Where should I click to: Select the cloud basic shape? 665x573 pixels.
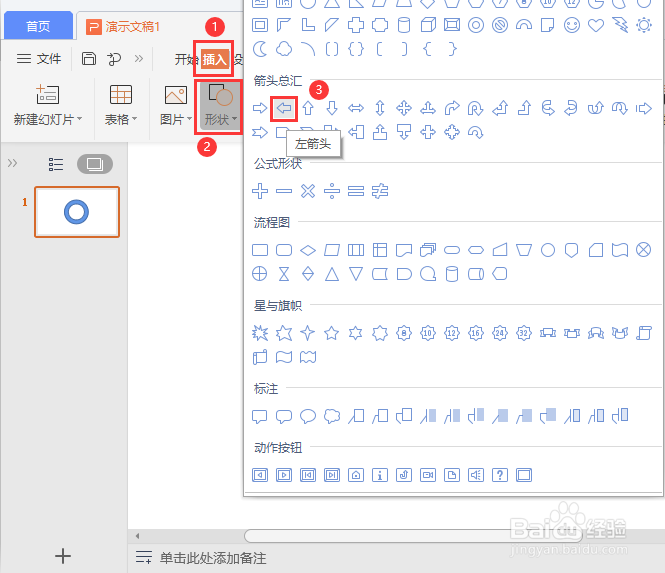pyautogui.click(x=284, y=49)
